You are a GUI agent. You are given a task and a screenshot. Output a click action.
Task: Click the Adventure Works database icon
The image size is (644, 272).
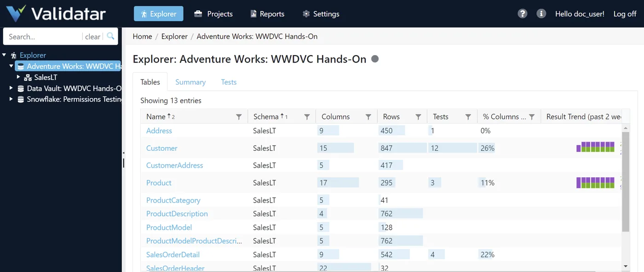(x=21, y=66)
